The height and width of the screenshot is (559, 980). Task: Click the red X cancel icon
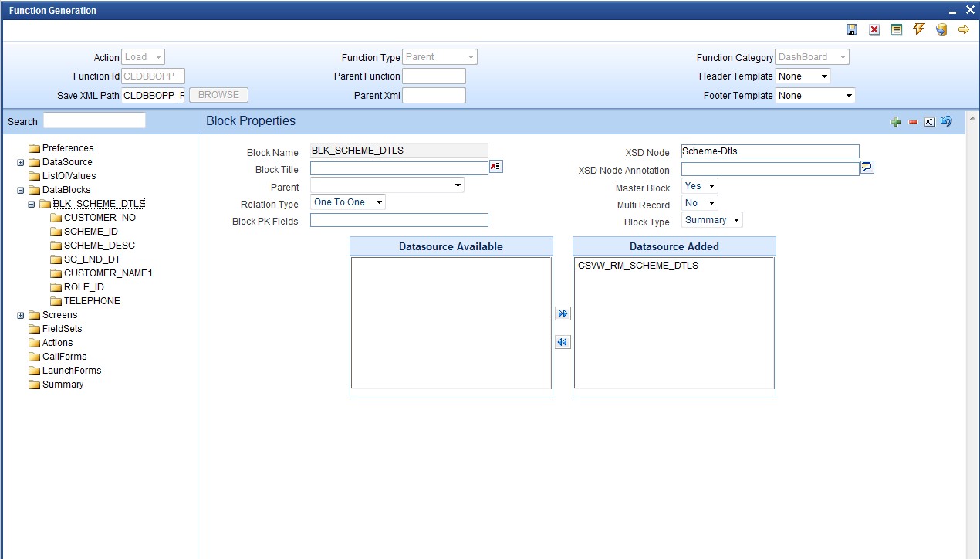click(x=874, y=29)
